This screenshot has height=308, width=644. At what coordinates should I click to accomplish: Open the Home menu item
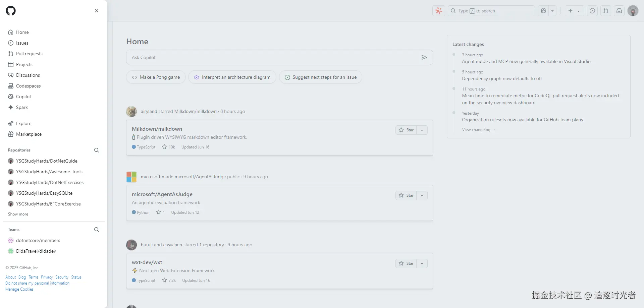[54, 32]
